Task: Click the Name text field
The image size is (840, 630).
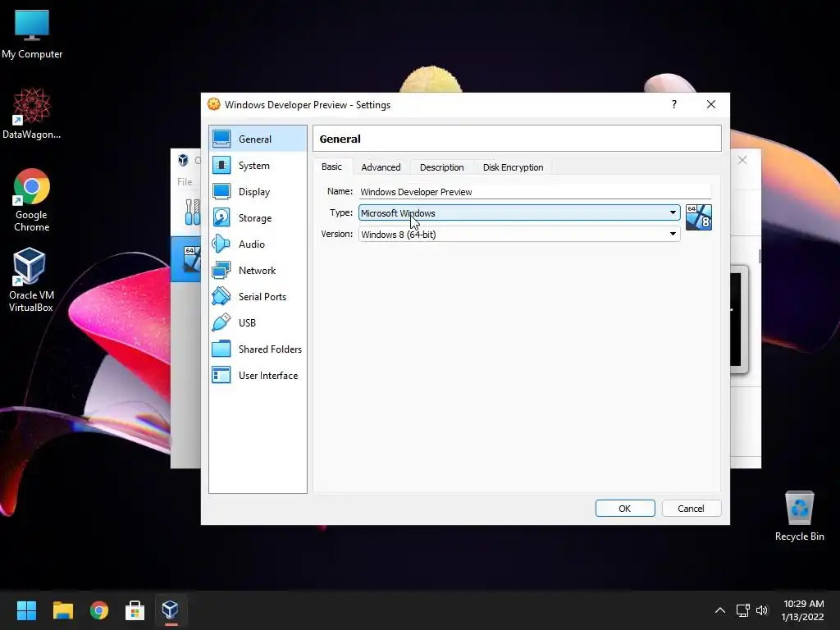Action: point(534,192)
